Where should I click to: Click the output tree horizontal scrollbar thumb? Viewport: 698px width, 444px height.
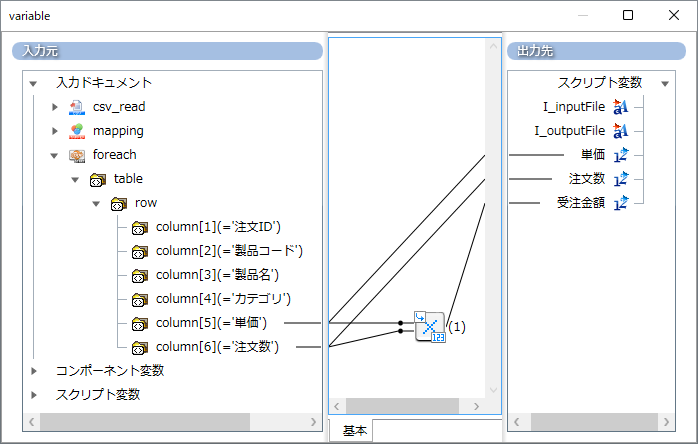pos(594,422)
